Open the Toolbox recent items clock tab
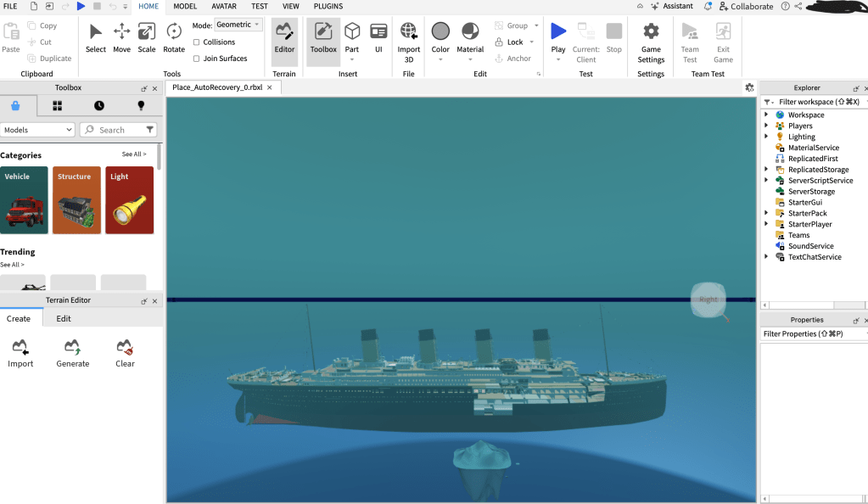868x504 pixels. click(x=99, y=106)
